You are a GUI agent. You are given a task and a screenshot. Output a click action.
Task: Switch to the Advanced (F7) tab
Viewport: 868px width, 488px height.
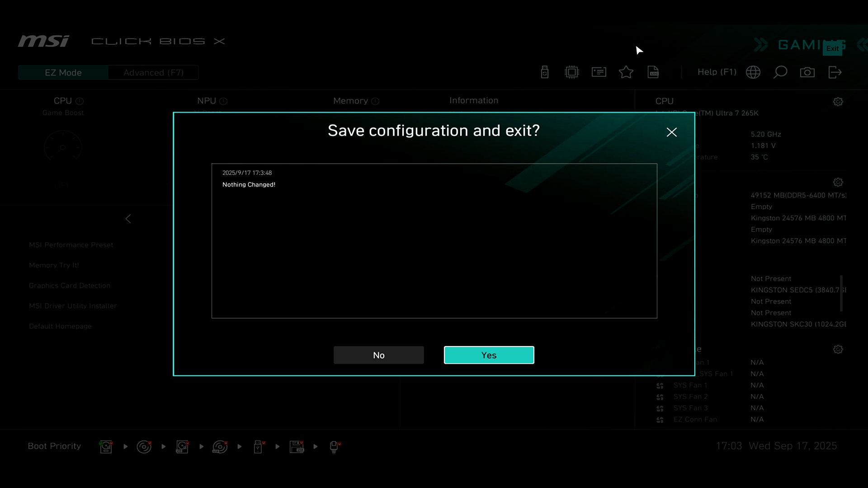tap(153, 73)
